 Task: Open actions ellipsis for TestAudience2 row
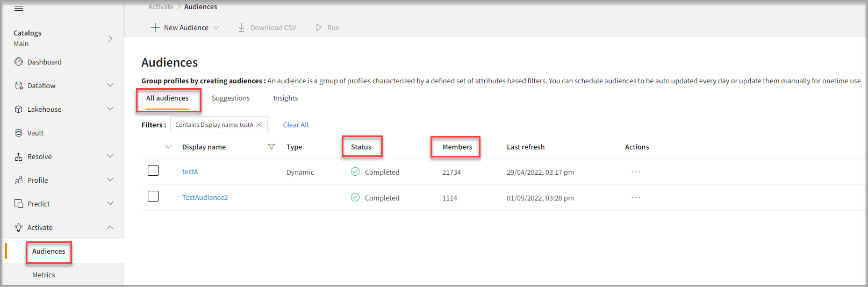[x=636, y=198]
